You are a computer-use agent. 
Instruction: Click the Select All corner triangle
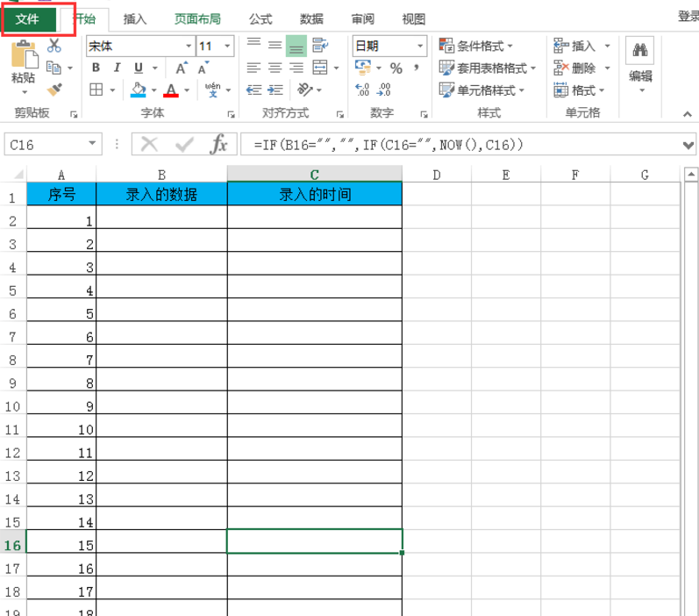[18, 174]
